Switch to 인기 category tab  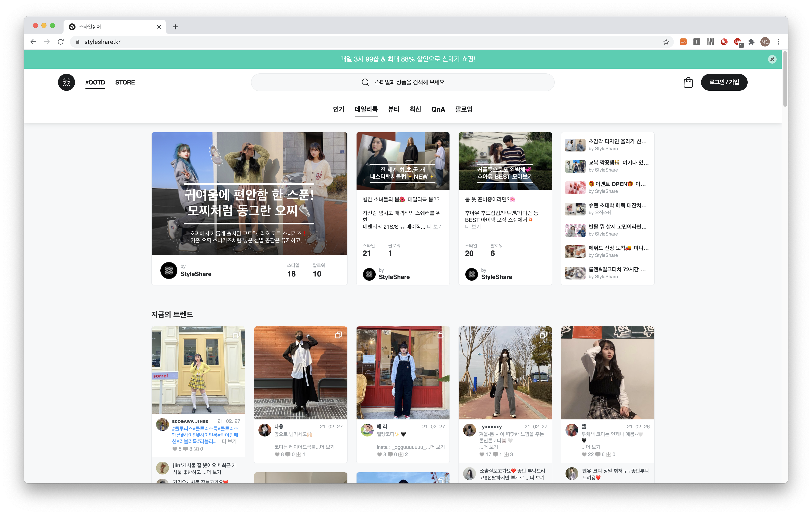tap(339, 109)
